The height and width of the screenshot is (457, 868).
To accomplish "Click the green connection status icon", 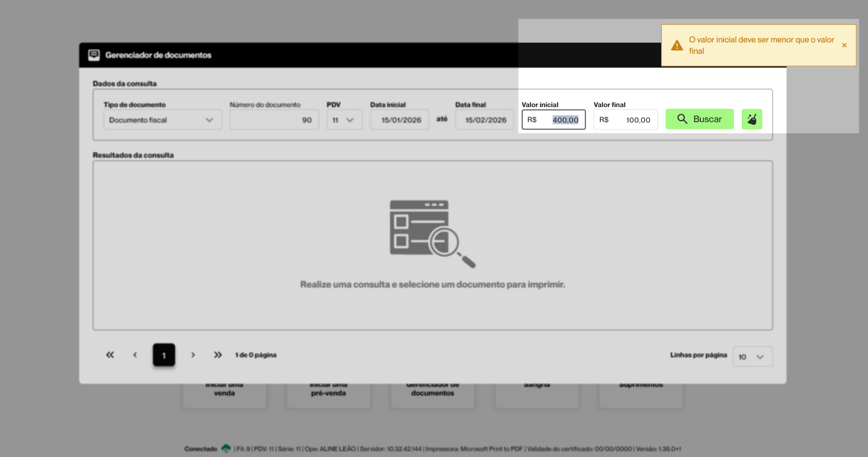I will [x=226, y=449].
